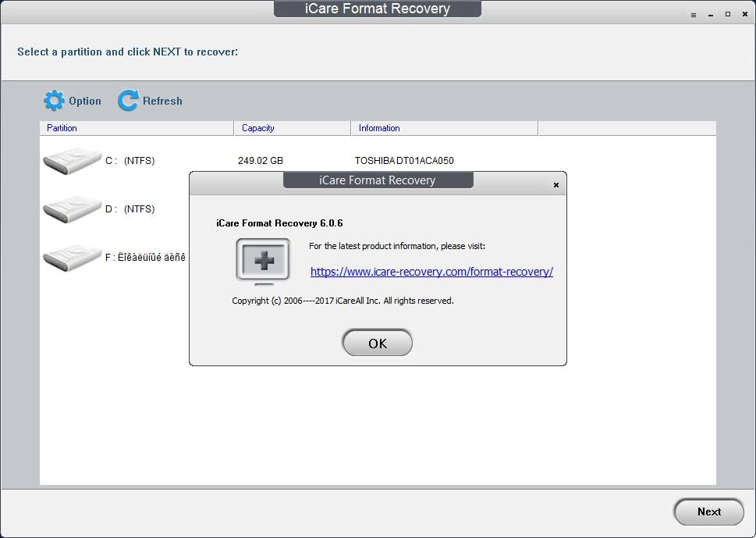Sort by the Capacity column header
This screenshot has width=756, height=538.
click(292, 128)
